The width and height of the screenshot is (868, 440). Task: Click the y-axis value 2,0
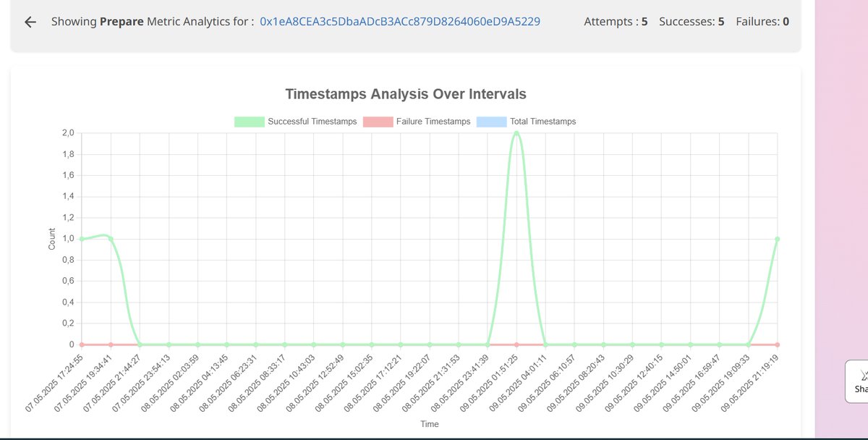[x=68, y=133]
